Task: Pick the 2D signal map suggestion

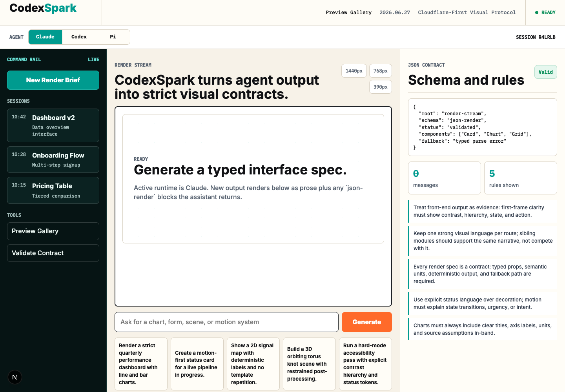Action: pyautogui.click(x=253, y=364)
